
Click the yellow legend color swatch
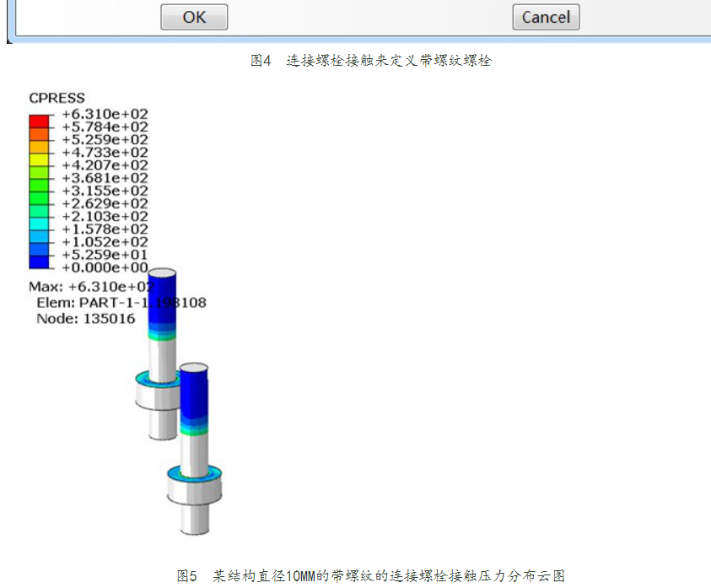point(39,159)
